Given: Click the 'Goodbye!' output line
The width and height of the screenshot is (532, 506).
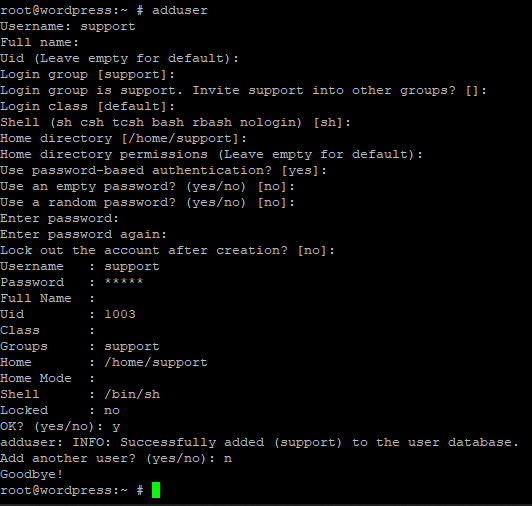Looking at the screenshot, I should (x=32, y=474).
